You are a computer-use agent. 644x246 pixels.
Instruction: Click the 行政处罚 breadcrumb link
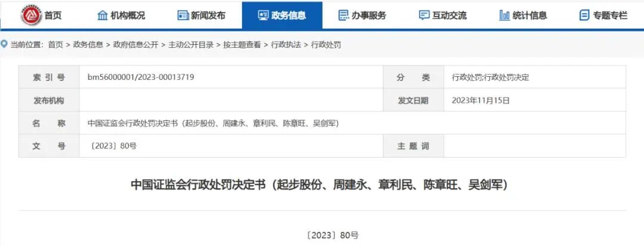[326, 45]
